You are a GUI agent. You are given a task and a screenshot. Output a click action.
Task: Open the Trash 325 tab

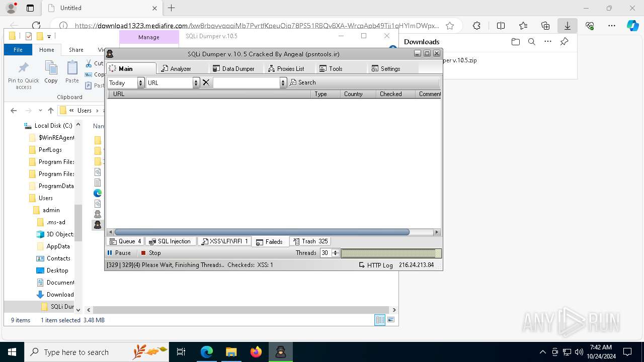(310, 241)
